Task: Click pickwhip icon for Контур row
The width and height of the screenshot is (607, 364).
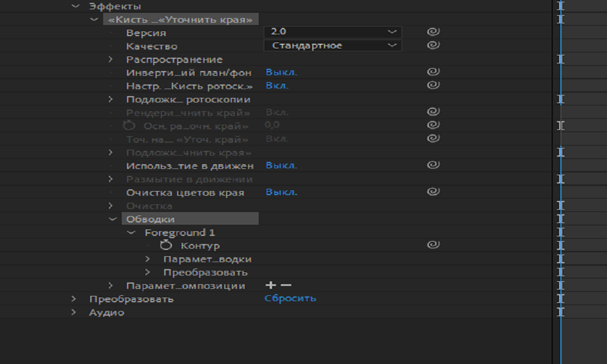Action: click(x=433, y=245)
